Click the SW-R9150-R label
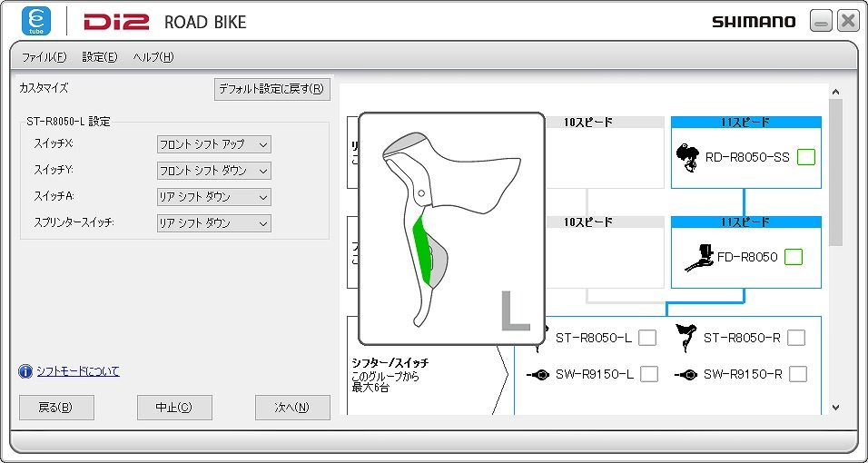The height and width of the screenshot is (463, 868). coord(743,375)
